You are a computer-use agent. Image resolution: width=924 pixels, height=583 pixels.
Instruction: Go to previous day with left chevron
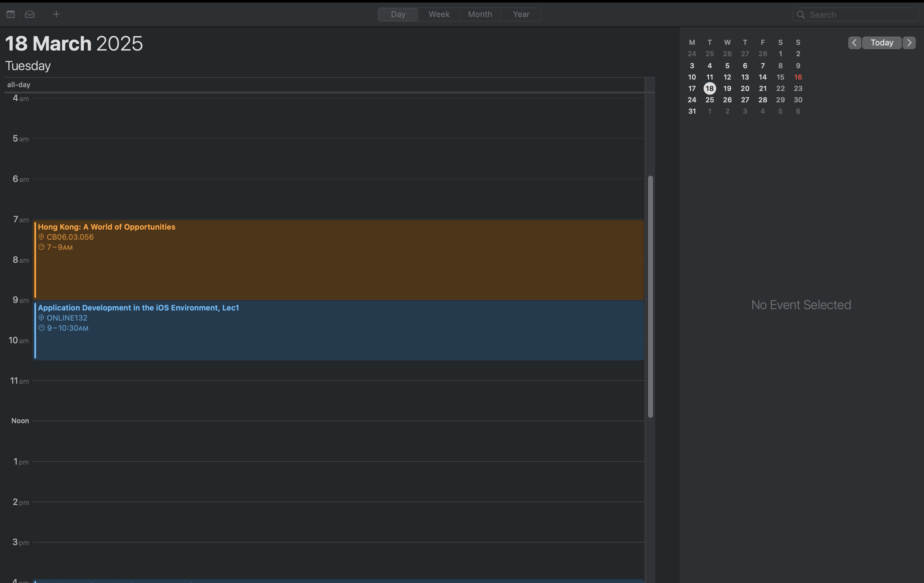[x=854, y=43]
